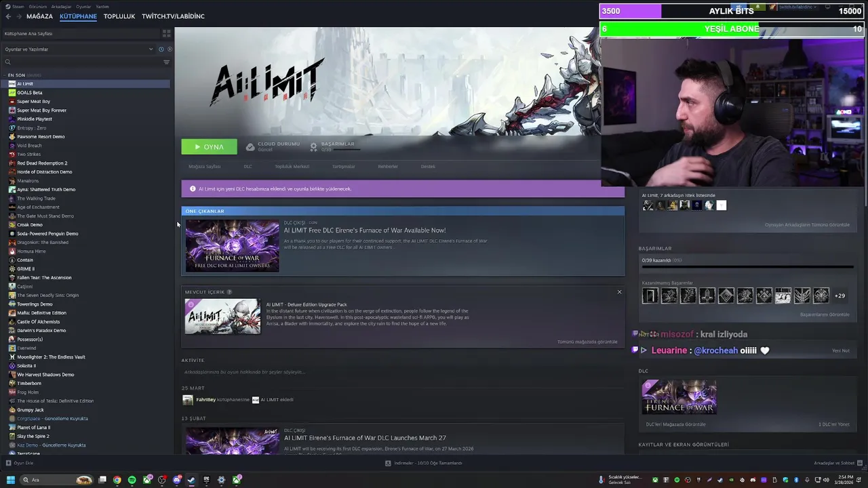Click the Windows taskbar search box

57,480
